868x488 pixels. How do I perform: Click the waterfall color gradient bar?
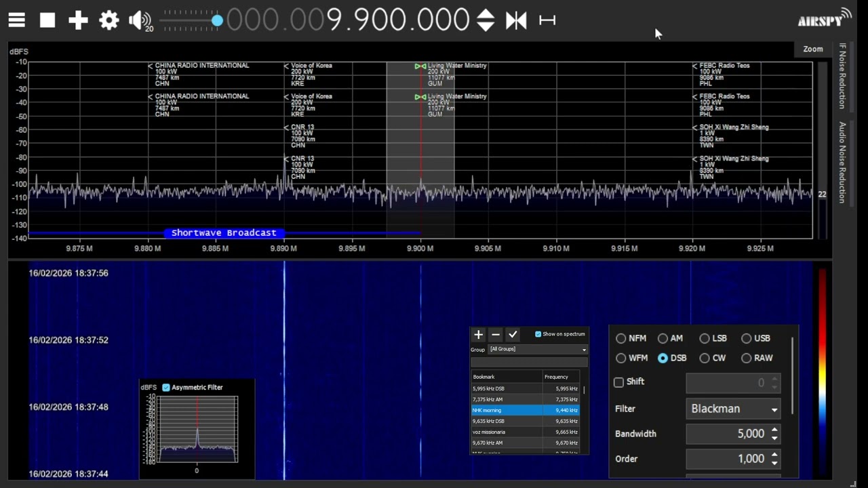[823, 373]
